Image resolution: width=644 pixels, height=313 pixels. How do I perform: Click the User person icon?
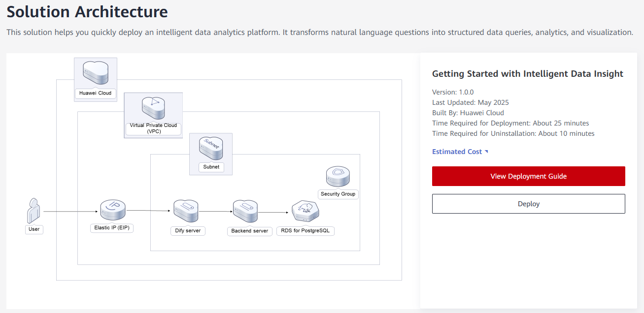34,211
